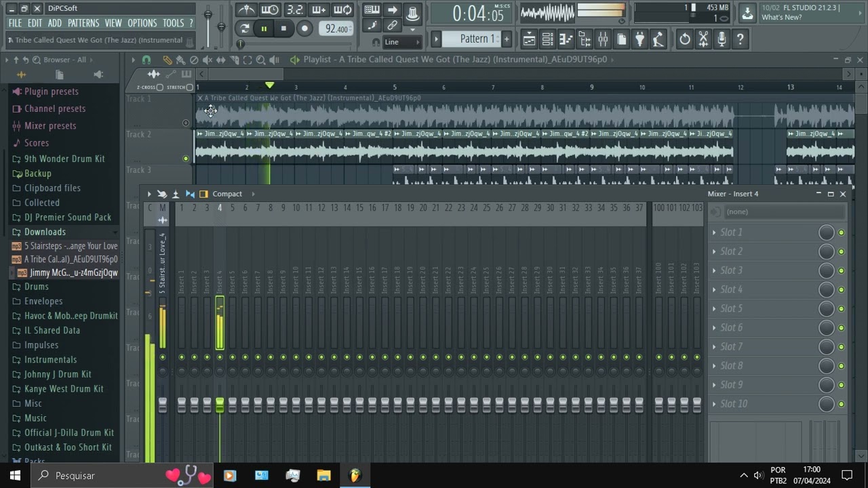
Task: Open the Playlist view icon
Action: click(x=529, y=39)
